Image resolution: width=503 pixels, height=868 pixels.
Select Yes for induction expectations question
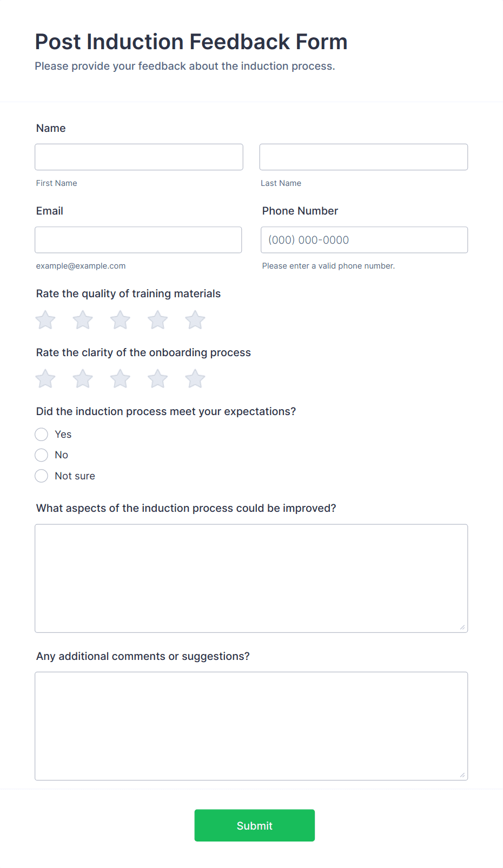(x=41, y=434)
